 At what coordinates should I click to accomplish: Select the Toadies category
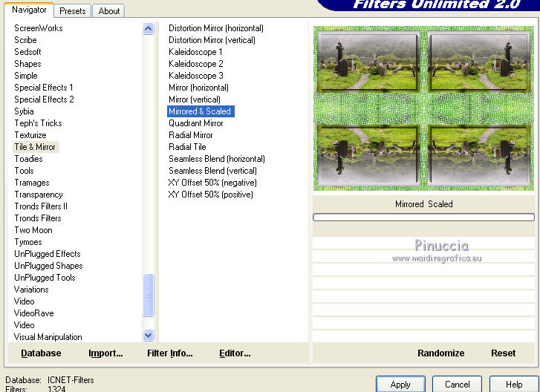pos(28,159)
